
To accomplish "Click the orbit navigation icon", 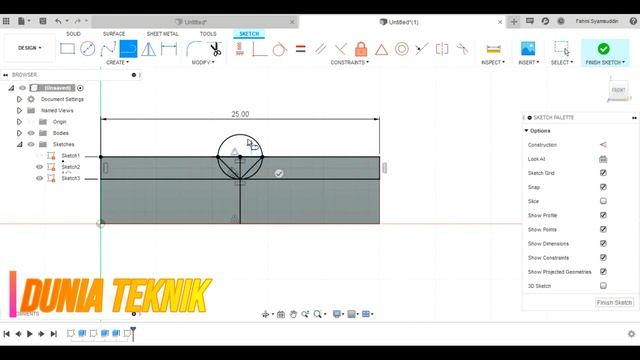I will (265, 314).
